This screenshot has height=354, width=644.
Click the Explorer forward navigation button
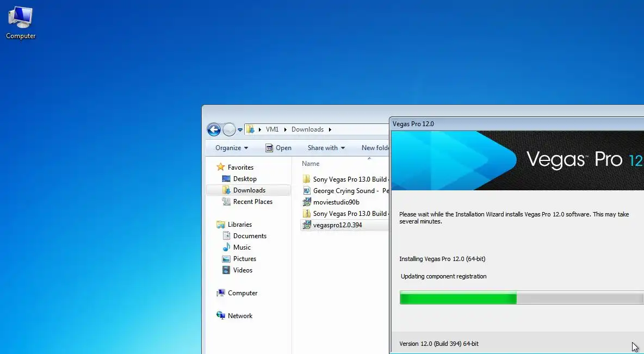(229, 130)
